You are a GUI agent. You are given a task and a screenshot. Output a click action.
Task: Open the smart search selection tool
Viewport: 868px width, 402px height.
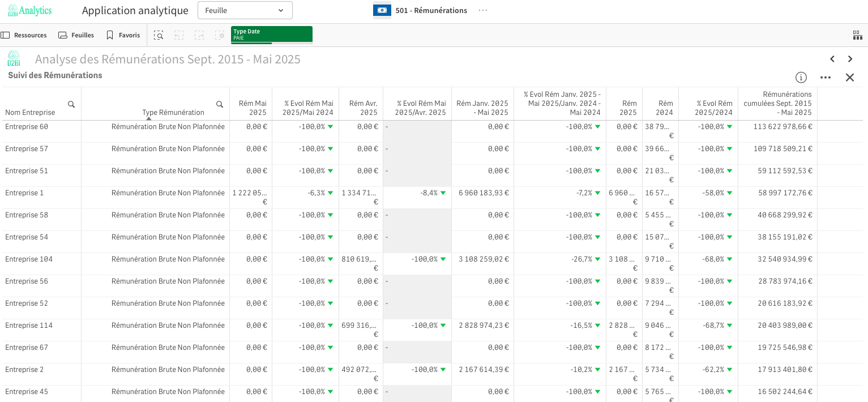[x=159, y=35]
